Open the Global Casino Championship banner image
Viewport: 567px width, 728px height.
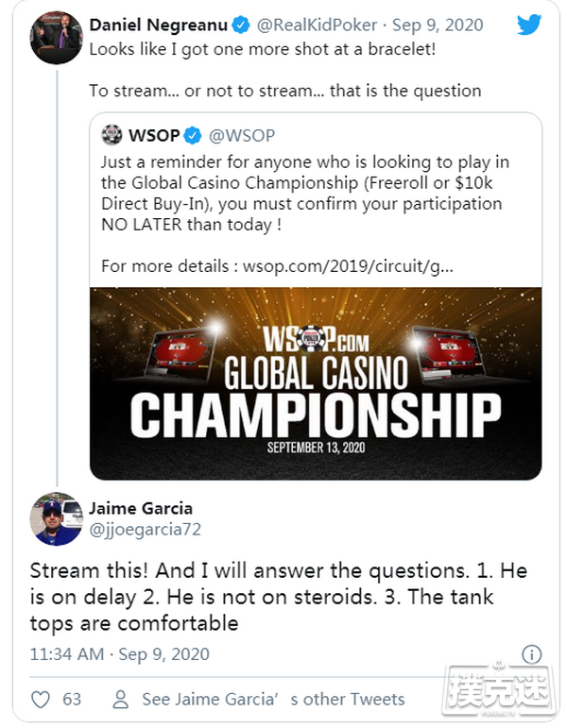[316, 383]
